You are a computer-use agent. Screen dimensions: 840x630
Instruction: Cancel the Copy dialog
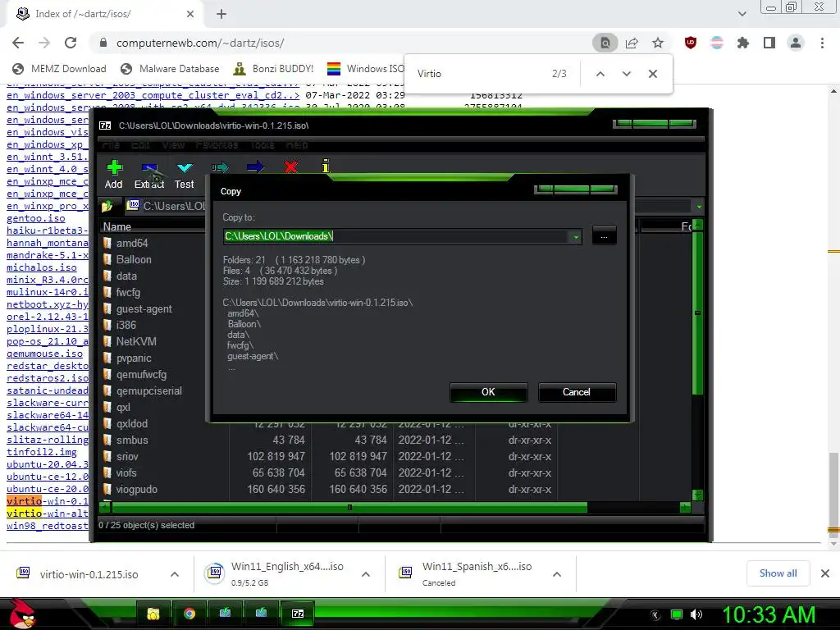point(577,392)
